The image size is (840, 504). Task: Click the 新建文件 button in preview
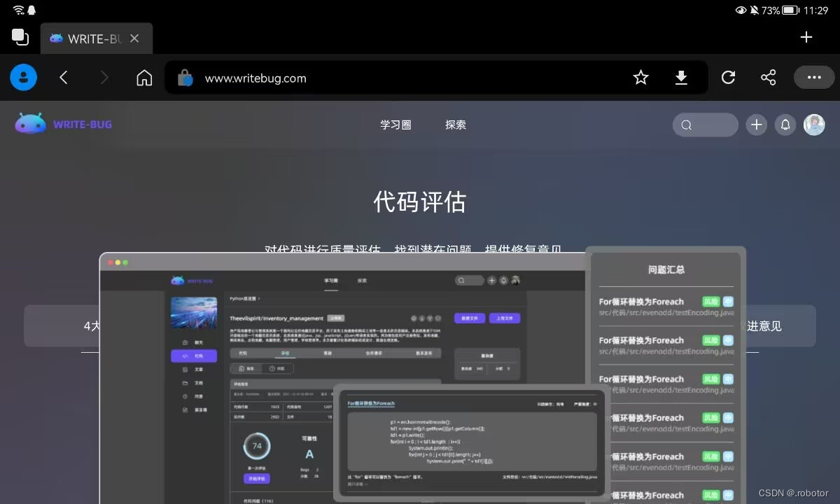click(x=470, y=317)
